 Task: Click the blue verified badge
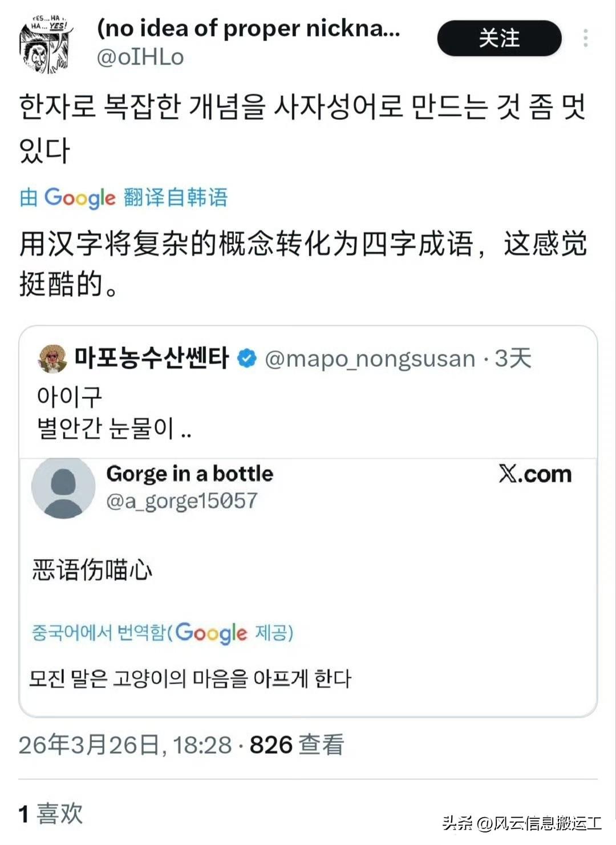[246, 358]
